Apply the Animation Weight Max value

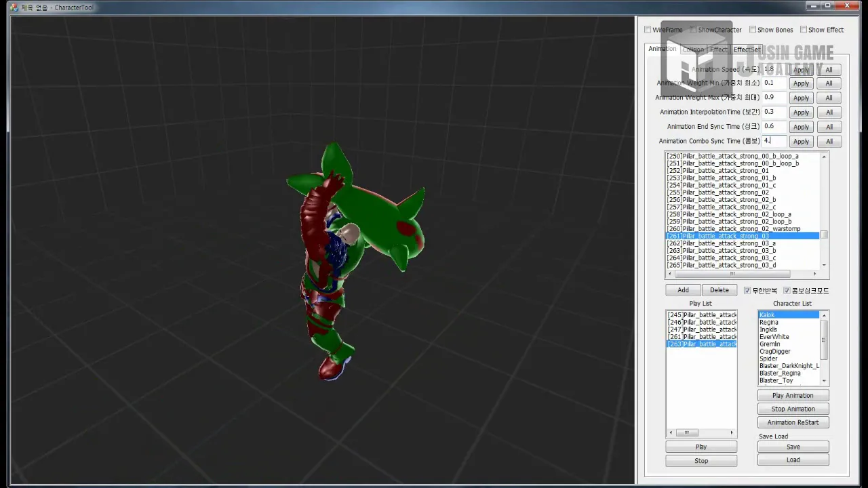[x=802, y=98]
